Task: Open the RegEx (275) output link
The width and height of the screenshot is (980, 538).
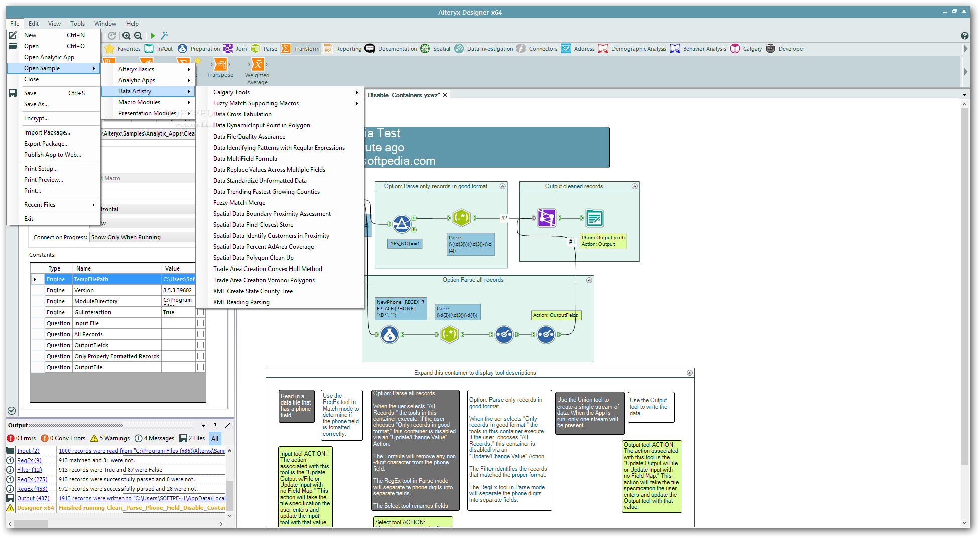Action: pos(32,479)
